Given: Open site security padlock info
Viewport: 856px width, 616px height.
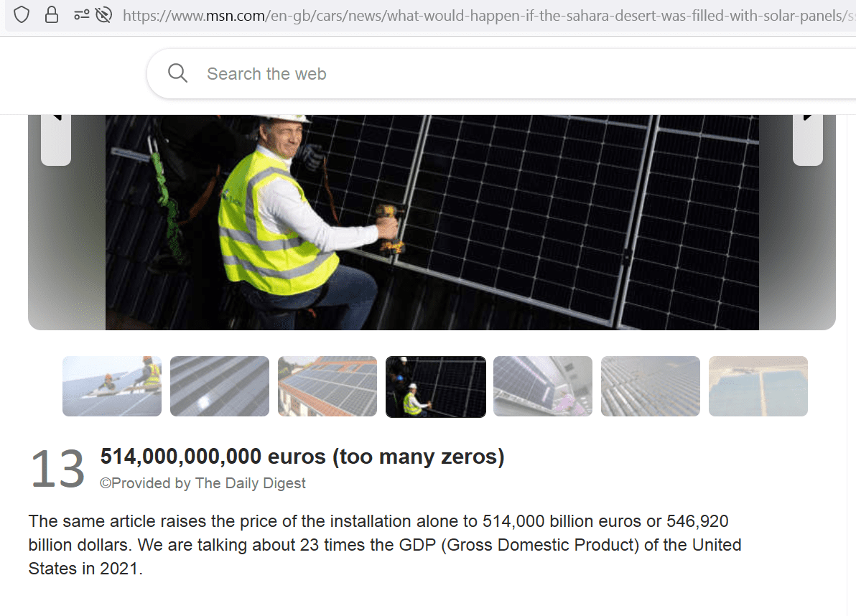Looking at the screenshot, I should 51,15.
